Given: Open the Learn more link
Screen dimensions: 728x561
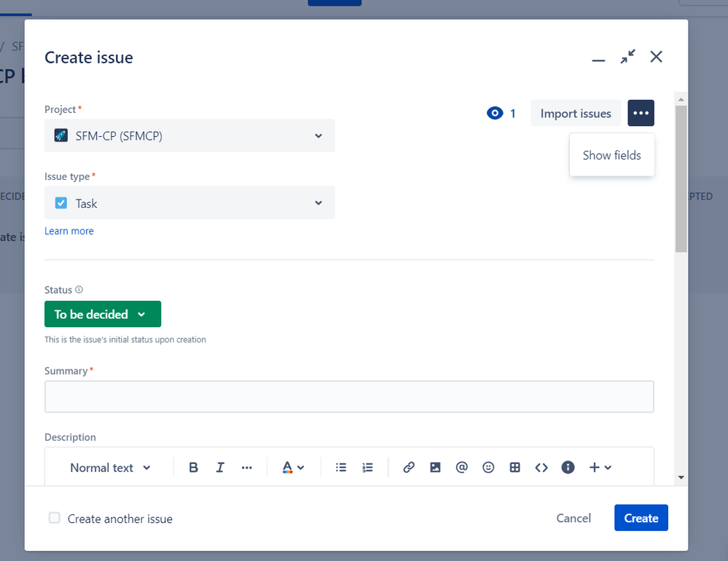Looking at the screenshot, I should (69, 231).
